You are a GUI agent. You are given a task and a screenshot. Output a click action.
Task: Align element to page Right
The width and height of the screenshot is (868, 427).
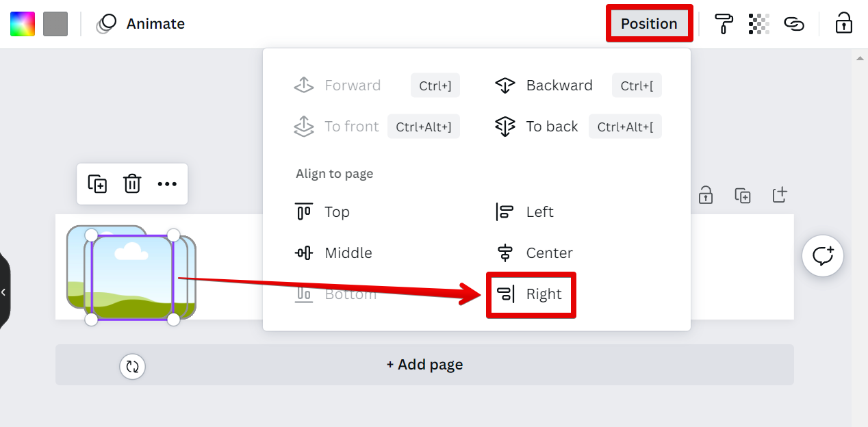531,294
